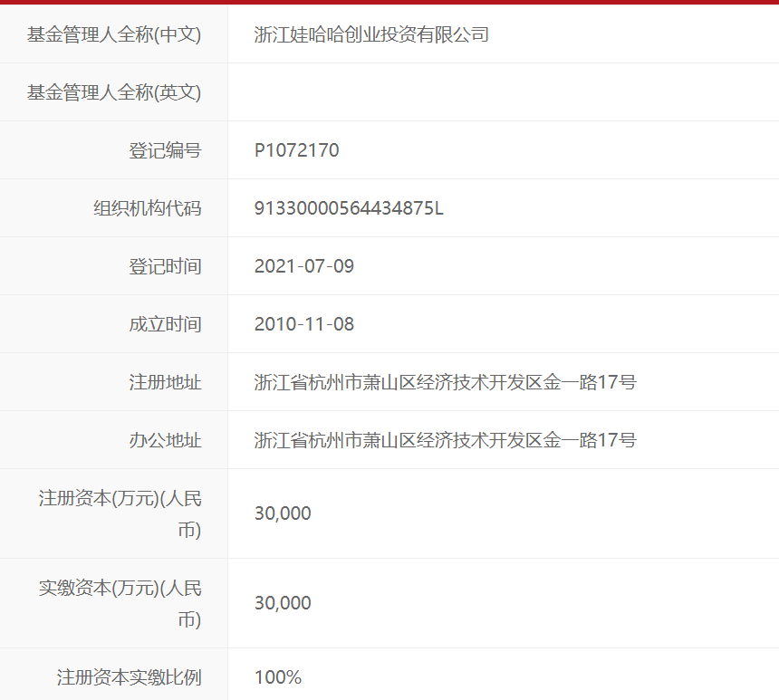
Task: Select registration date 2021-07-09
Action: 304,266
